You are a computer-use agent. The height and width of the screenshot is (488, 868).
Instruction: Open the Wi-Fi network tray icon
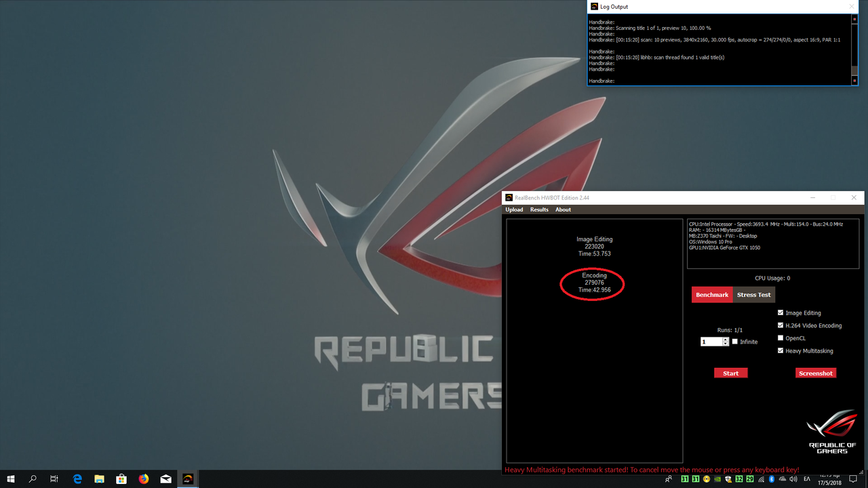coord(761,479)
